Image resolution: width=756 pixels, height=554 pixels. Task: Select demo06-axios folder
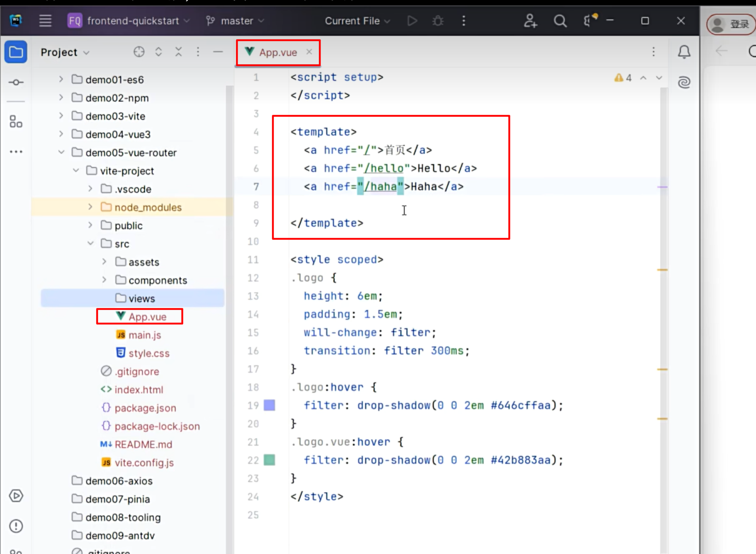112,481
